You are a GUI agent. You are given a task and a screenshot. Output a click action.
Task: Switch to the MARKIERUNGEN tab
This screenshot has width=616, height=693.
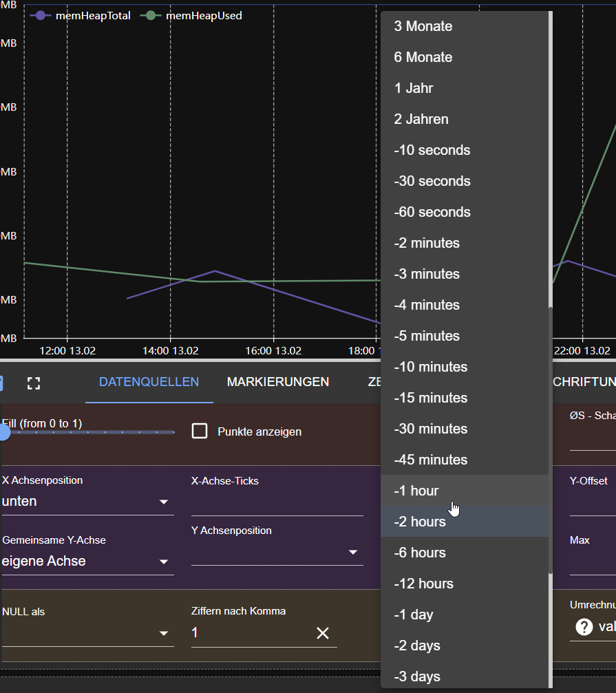tap(277, 381)
